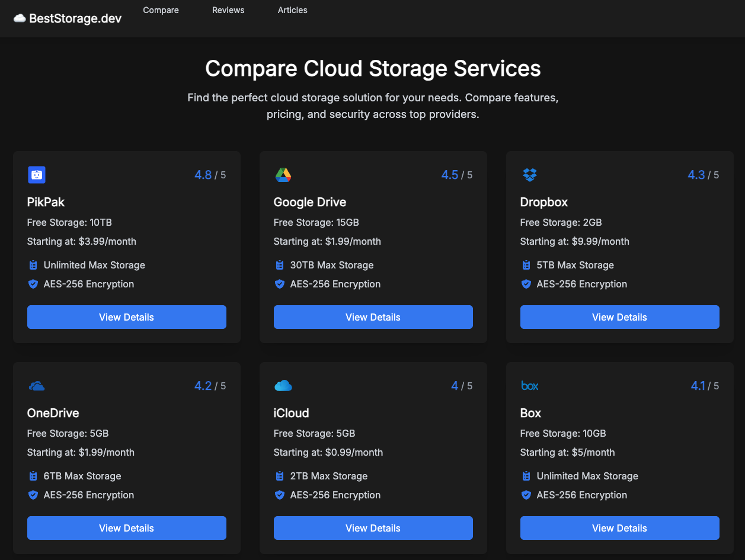Click 'Starting at: $9.99/month' text
745x560 pixels.
575,241
